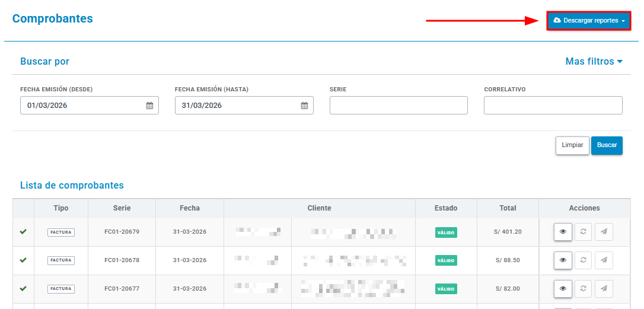Click the green checkmark for FC01-20679

click(x=23, y=232)
